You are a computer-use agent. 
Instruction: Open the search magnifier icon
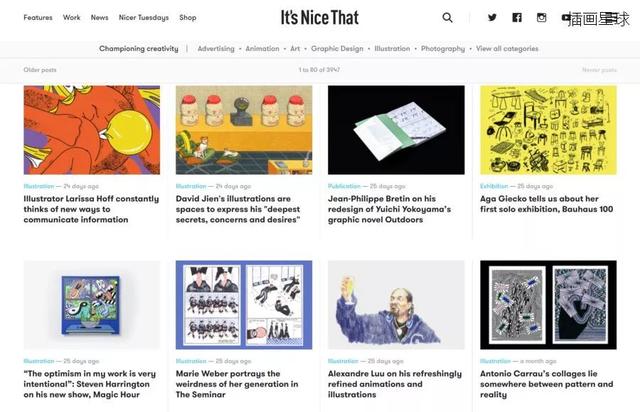[x=447, y=18]
